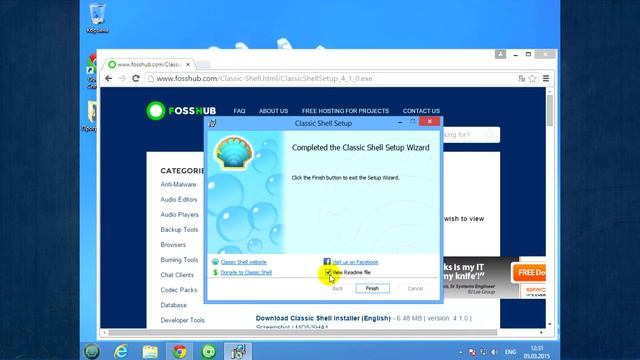Click the taskbar clock
The height and width of the screenshot is (360, 640).
click(537, 352)
